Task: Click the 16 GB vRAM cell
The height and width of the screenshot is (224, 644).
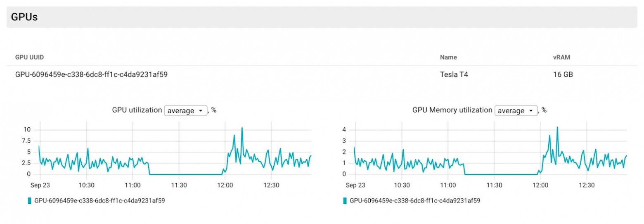Action: (x=563, y=75)
